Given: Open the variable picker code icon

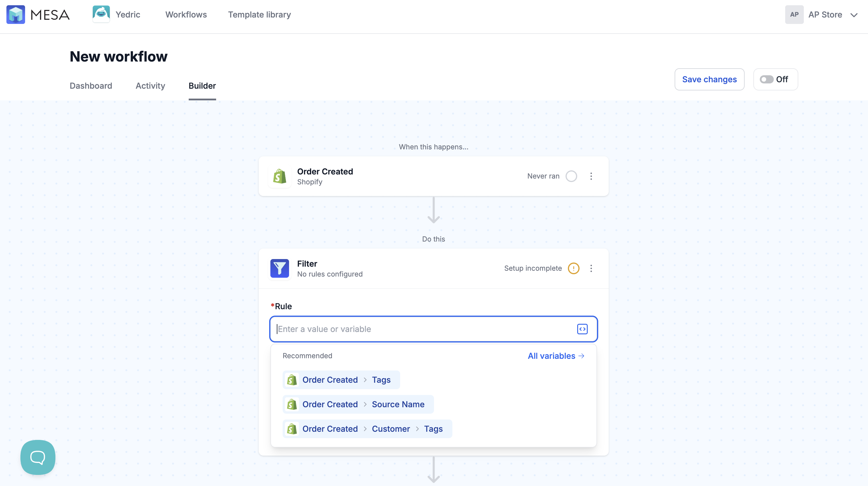Looking at the screenshot, I should (582, 329).
